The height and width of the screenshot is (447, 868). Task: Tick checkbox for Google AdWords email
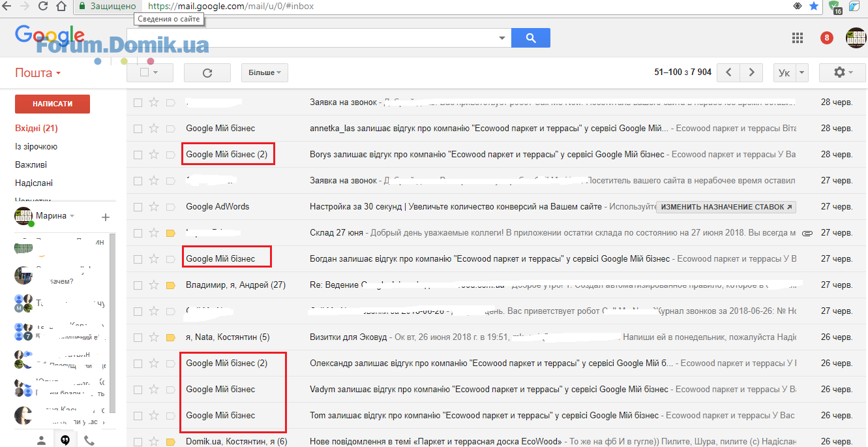(x=138, y=207)
